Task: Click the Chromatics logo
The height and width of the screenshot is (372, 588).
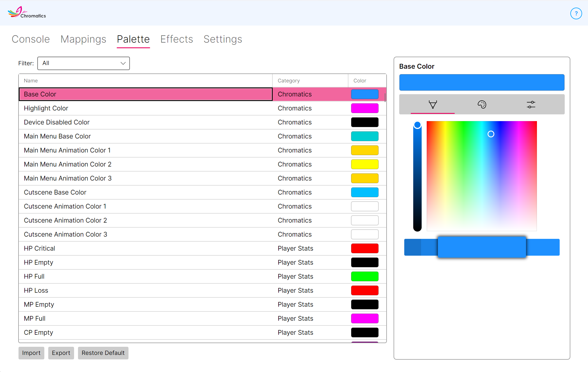Action: point(27,12)
